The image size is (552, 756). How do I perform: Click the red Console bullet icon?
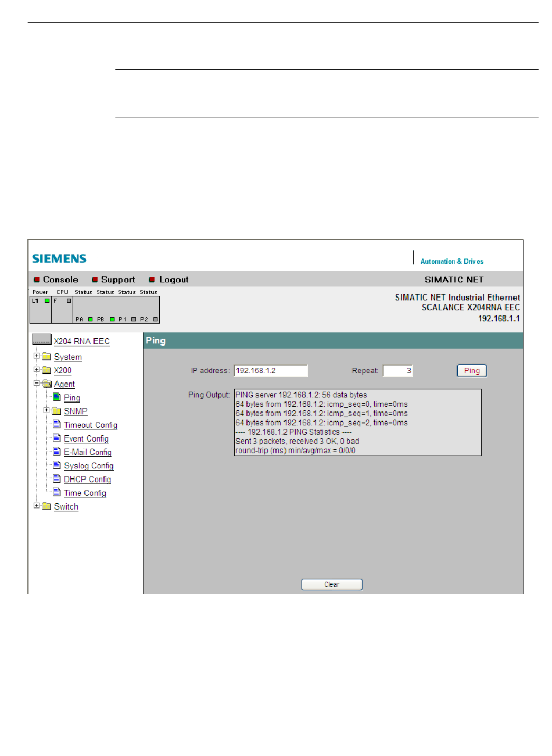tap(37, 280)
